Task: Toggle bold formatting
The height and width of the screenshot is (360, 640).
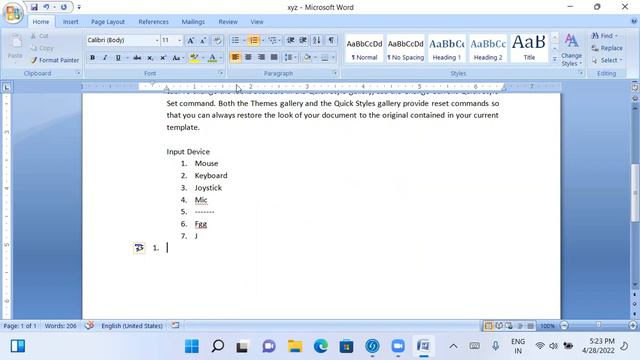Action: pyautogui.click(x=93, y=58)
